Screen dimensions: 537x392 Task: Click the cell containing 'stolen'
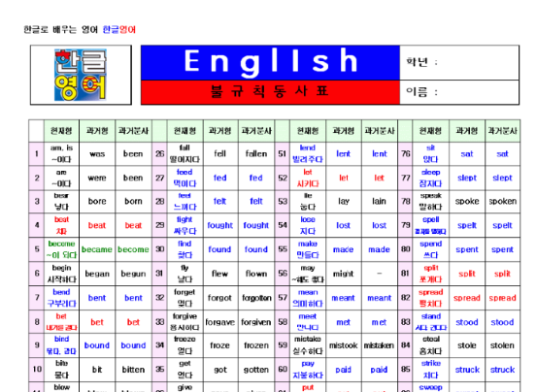(x=503, y=345)
